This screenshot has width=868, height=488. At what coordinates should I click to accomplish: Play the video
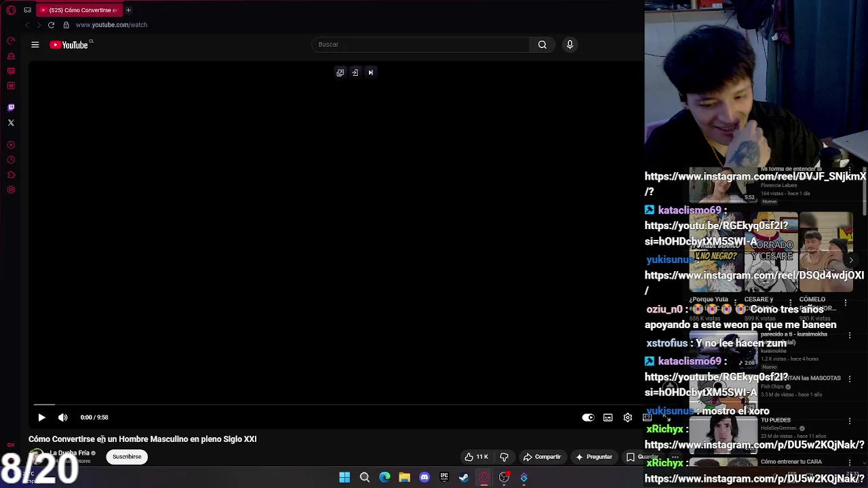click(x=41, y=418)
